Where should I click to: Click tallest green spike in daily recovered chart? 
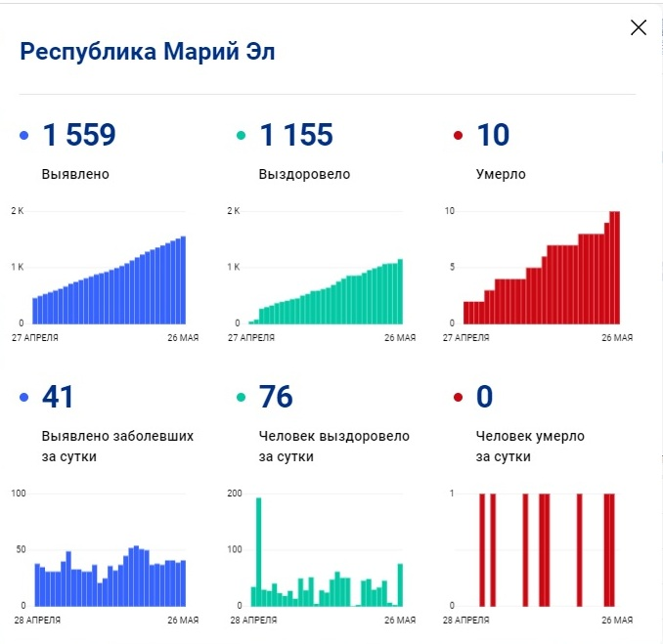[x=259, y=547]
